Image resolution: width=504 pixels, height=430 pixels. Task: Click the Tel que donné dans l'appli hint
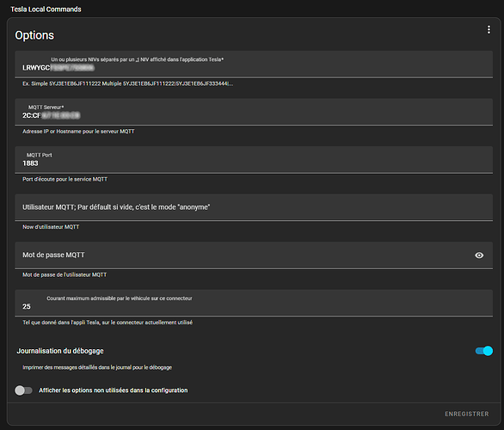point(108,322)
